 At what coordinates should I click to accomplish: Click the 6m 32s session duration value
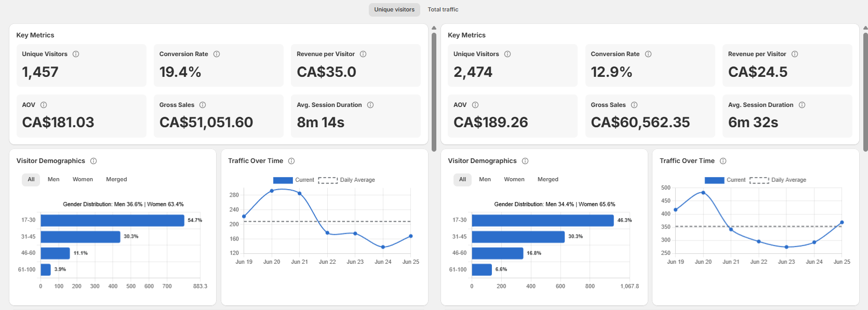click(753, 123)
